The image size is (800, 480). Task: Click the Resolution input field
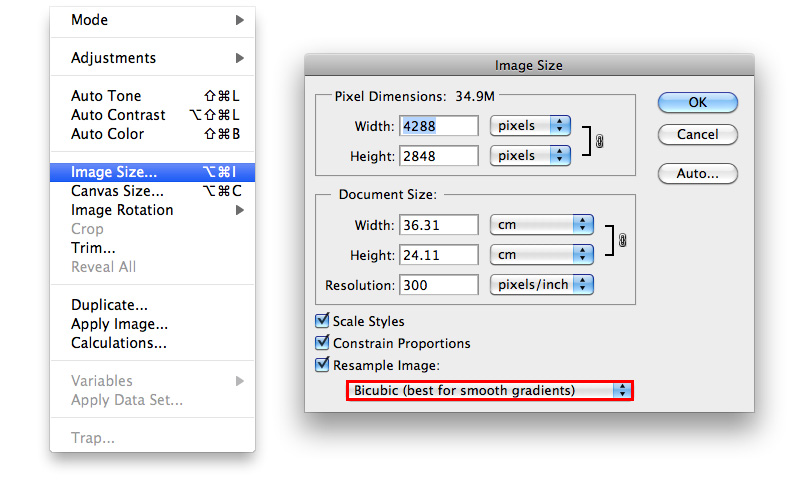click(438, 285)
